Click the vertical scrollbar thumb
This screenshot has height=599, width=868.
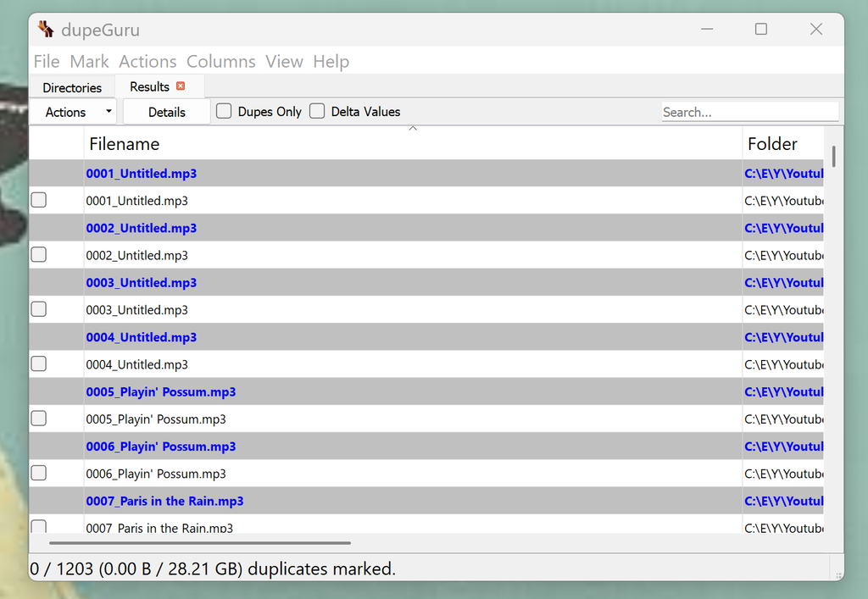coord(834,156)
